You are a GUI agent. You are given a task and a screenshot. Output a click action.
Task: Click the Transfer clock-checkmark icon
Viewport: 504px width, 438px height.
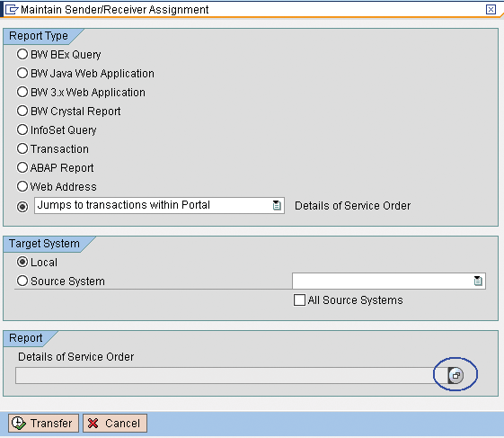[x=18, y=423]
